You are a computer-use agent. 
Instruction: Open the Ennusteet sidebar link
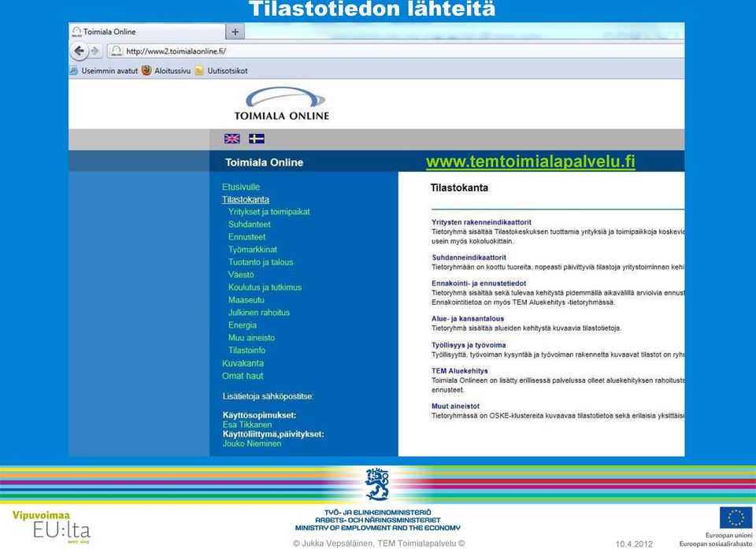[246, 237]
